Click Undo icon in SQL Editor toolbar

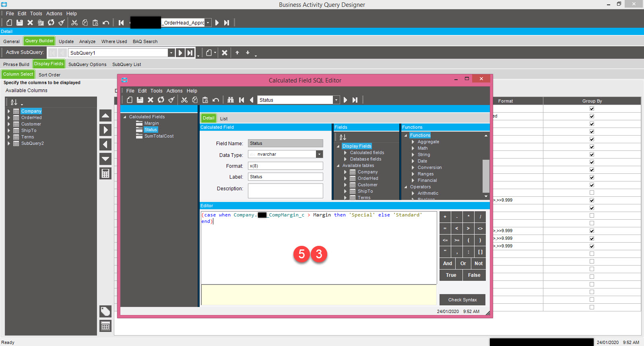[x=216, y=100]
